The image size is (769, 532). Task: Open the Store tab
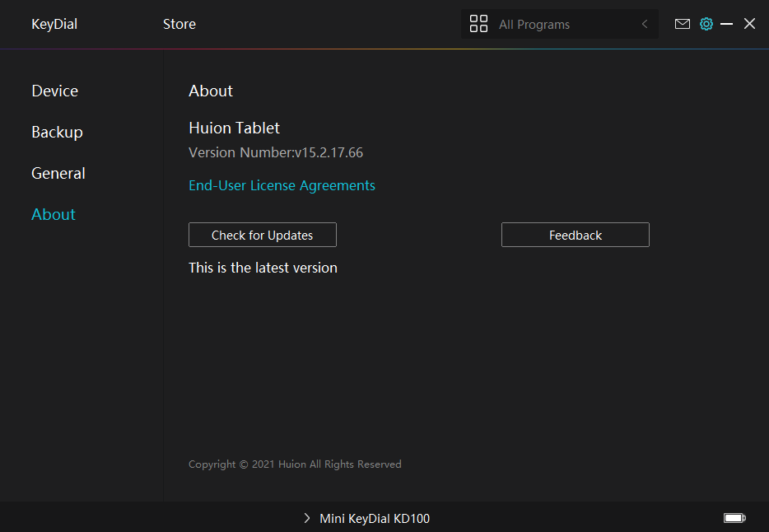179,24
